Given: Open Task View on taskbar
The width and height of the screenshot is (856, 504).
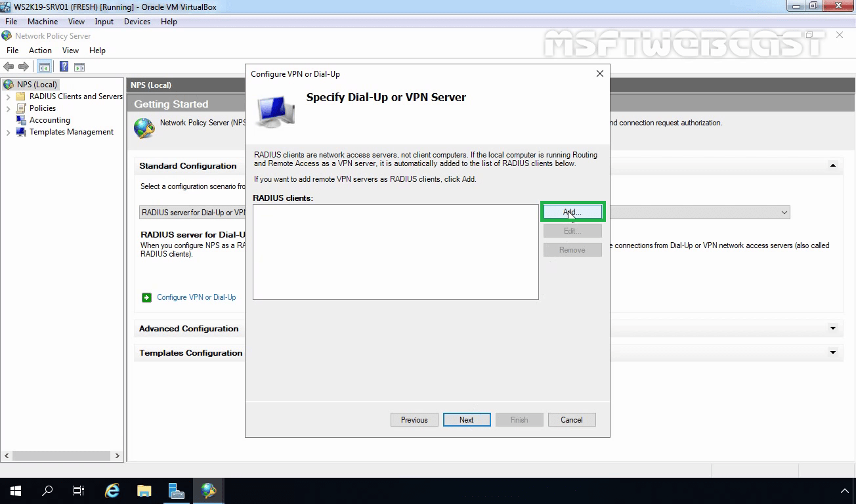Looking at the screenshot, I should point(79,491).
